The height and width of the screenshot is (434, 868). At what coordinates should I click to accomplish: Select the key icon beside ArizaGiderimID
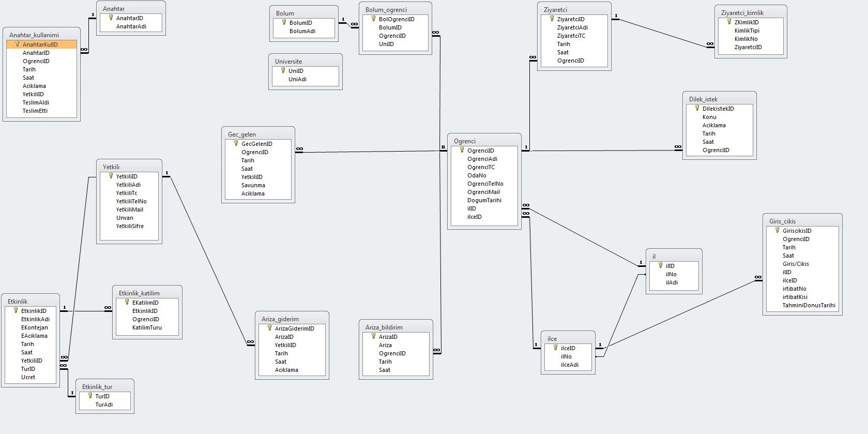pyautogui.click(x=269, y=328)
